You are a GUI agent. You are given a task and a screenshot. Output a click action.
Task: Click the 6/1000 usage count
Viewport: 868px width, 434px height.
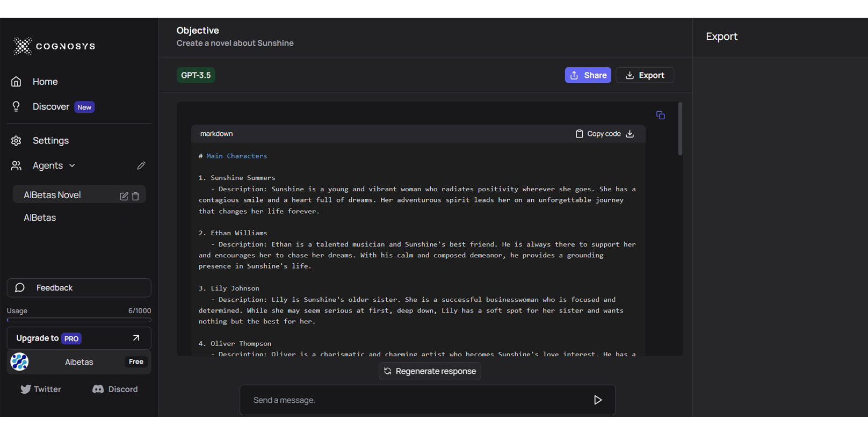(140, 310)
